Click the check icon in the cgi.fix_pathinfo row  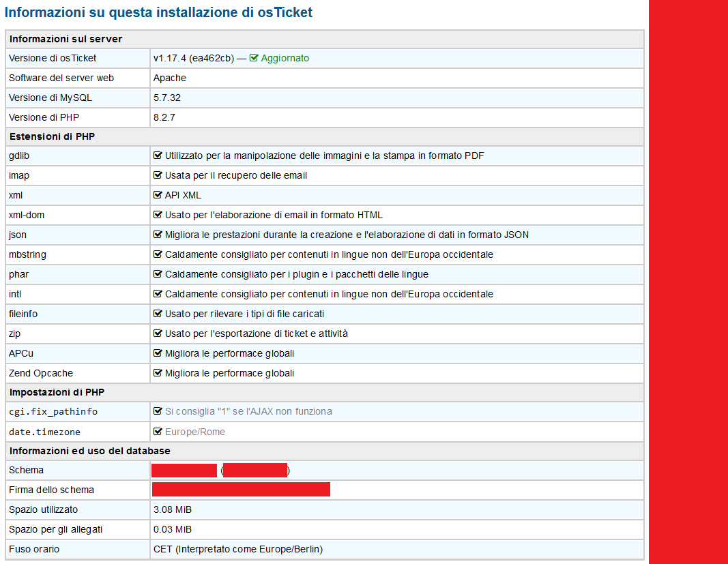[158, 411]
